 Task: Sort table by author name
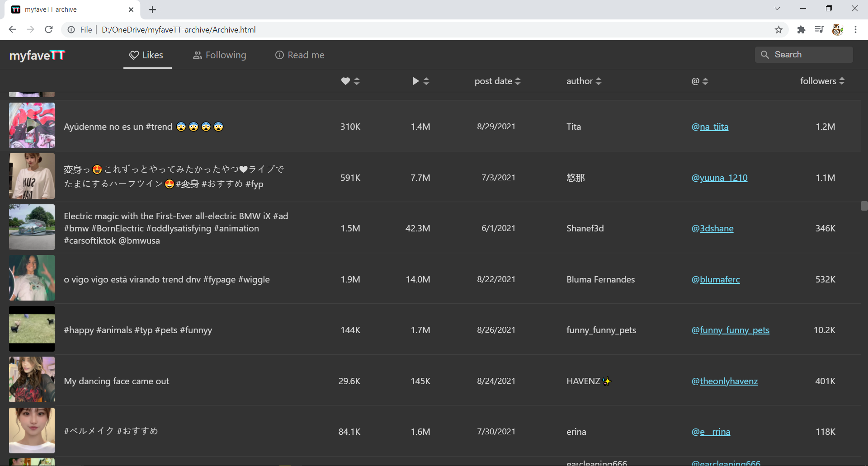[x=584, y=81]
